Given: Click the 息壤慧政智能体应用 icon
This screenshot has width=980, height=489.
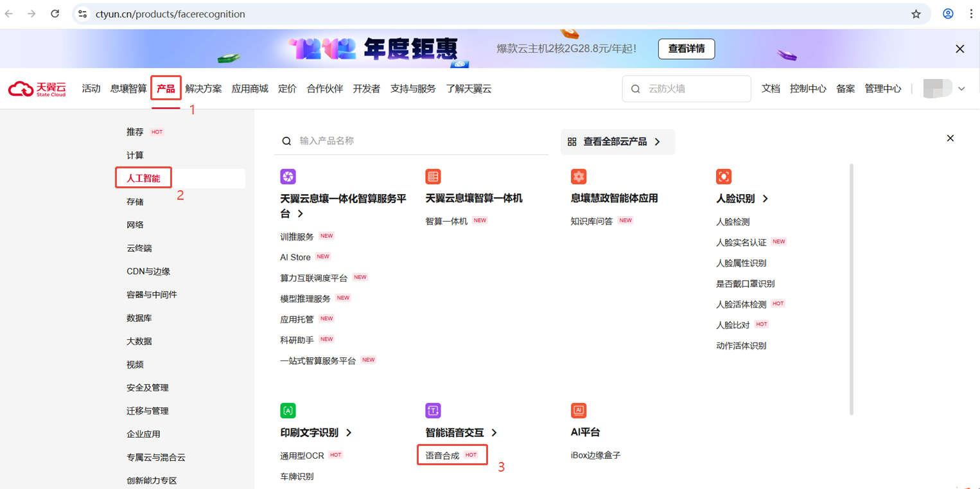Looking at the screenshot, I should point(577,176).
